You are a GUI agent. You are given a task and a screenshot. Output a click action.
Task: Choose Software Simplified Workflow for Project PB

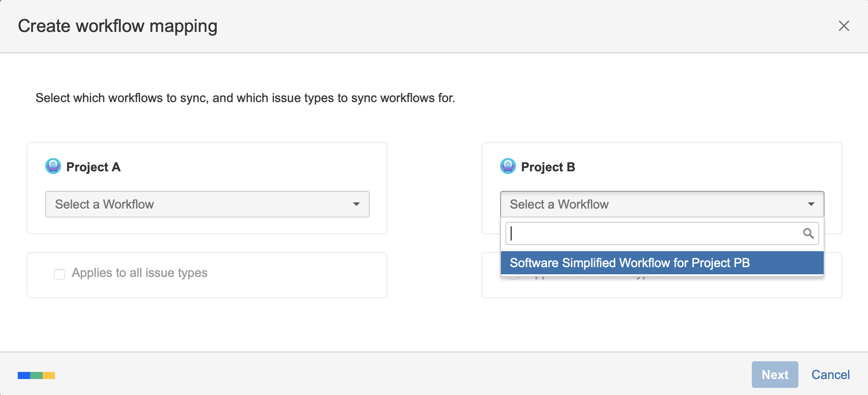(x=629, y=263)
